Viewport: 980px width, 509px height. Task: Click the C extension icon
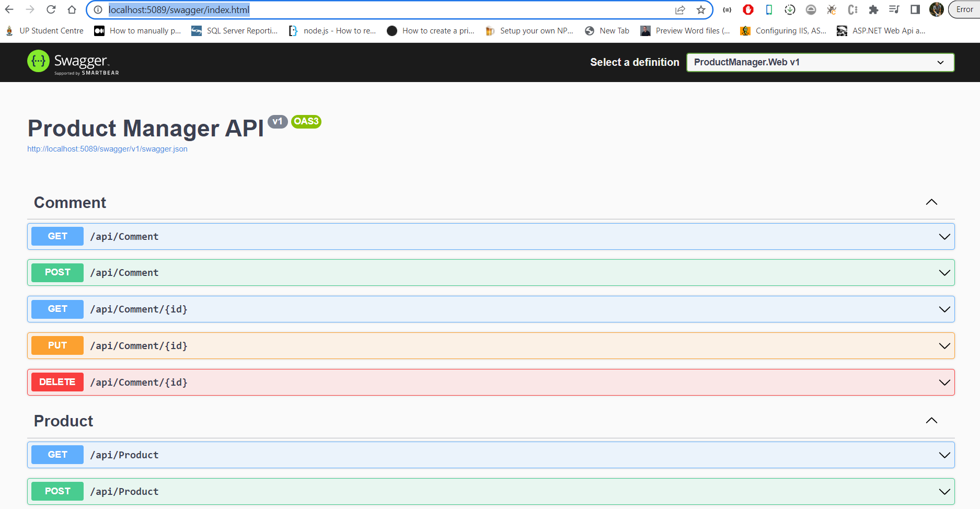(x=852, y=9)
